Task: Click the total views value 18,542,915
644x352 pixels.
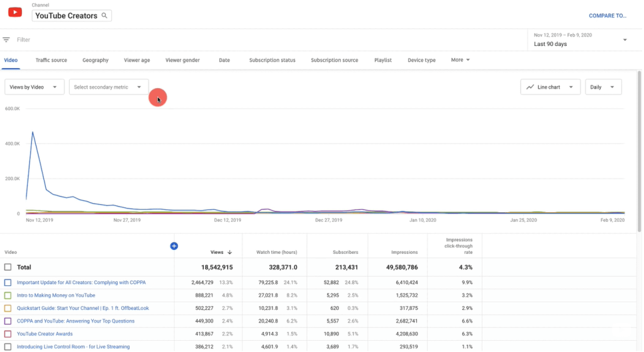Action: coord(217,268)
